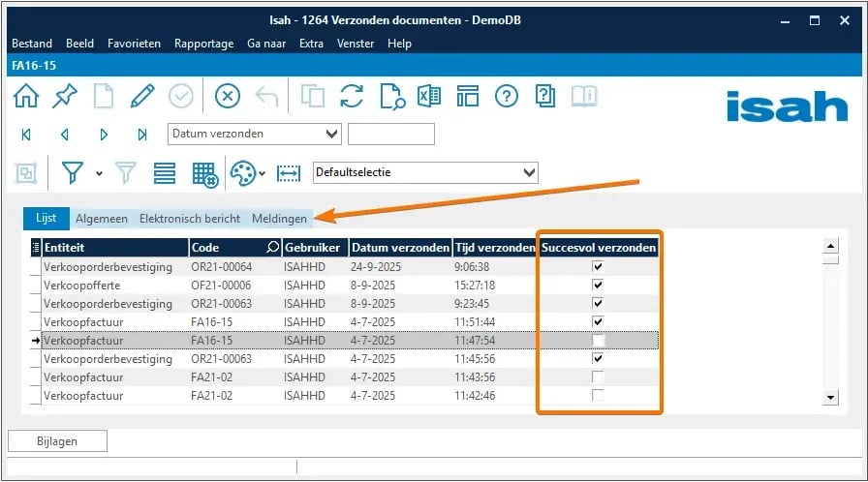Click the greyed selection window icon

coord(26,173)
